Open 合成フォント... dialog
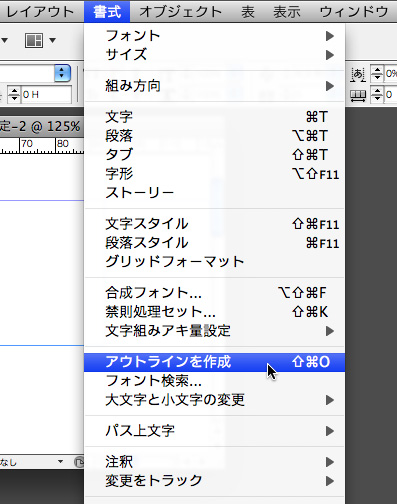This screenshot has width=397, height=504. click(x=214, y=293)
